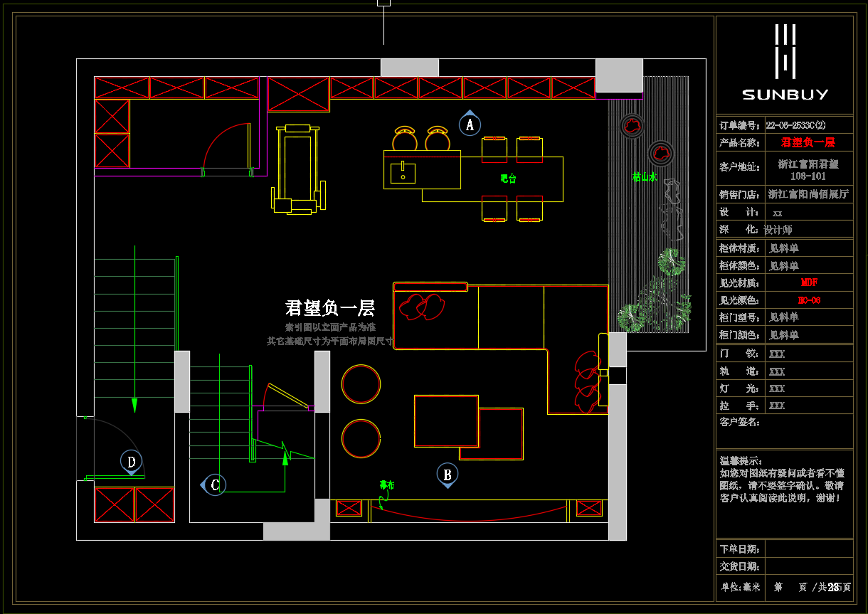Click the elevation marker labeled C
This screenshot has height=614, width=868.
[214, 485]
